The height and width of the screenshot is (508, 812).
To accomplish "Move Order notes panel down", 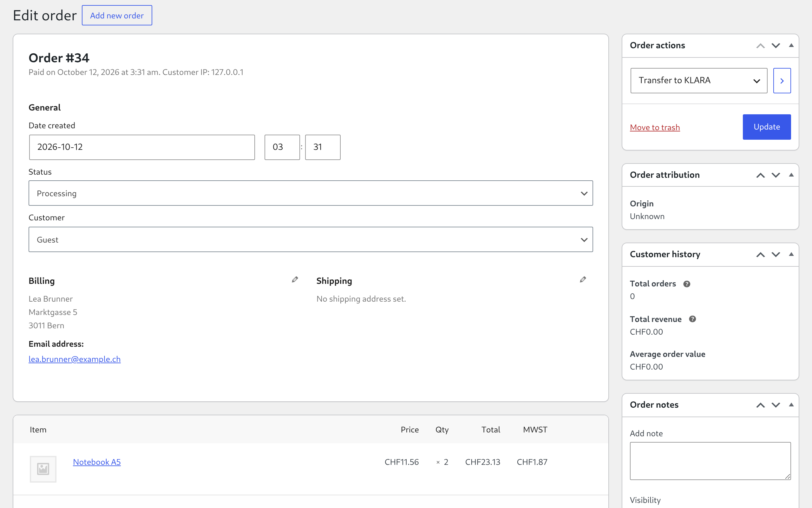I will [x=776, y=405].
